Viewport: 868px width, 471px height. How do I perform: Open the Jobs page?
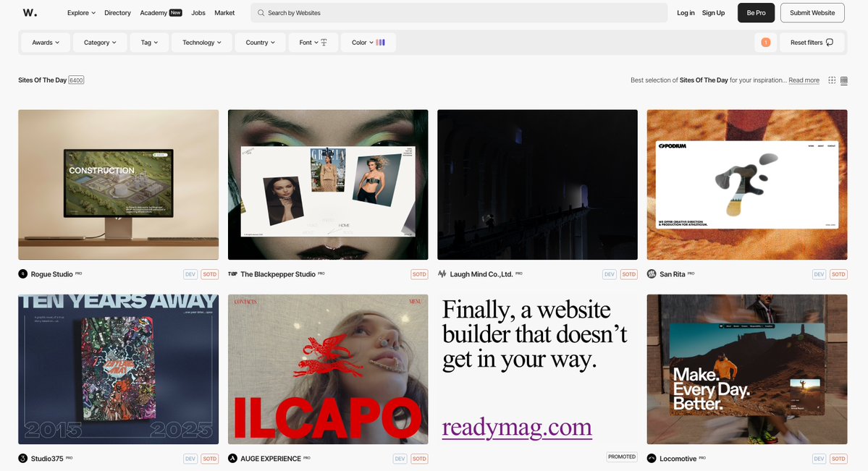pyautogui.click(x=198, y=13)
